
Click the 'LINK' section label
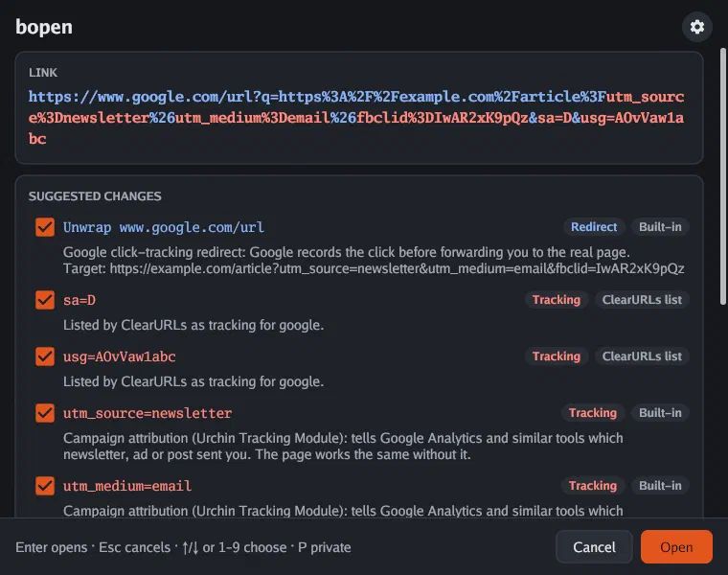pyautogui.click(x=43, y=73)
